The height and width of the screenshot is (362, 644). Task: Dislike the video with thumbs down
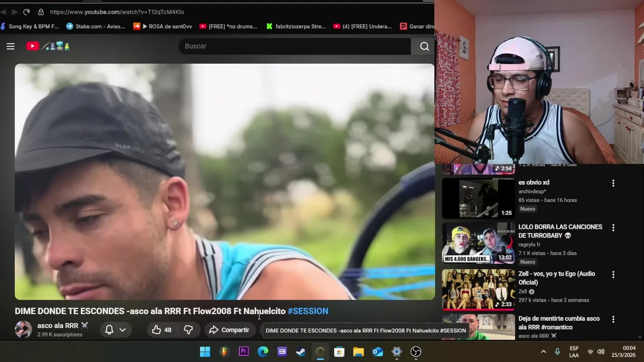point(188,330)
